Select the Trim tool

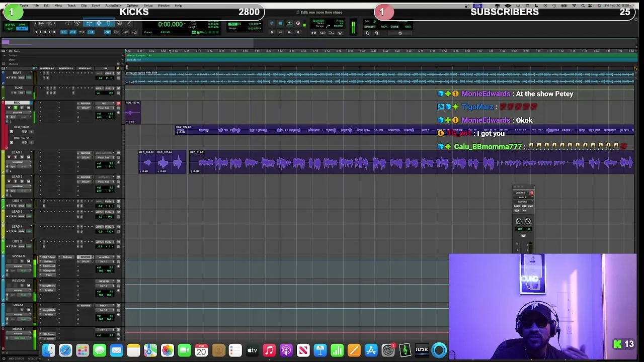tap(89, 24)
